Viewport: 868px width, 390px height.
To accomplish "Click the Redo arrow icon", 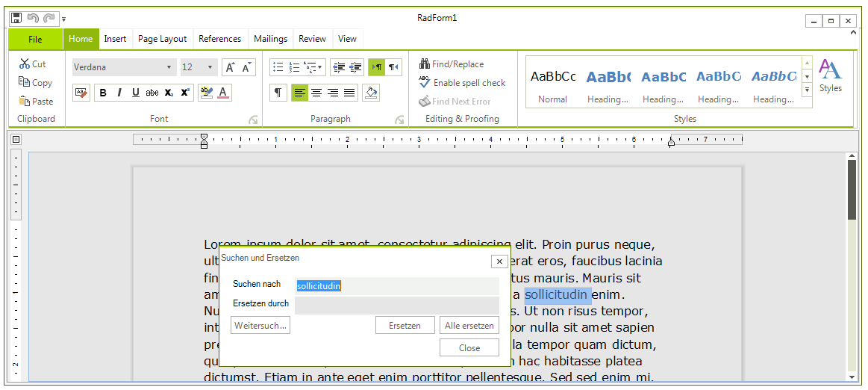I will click(49, 18).
